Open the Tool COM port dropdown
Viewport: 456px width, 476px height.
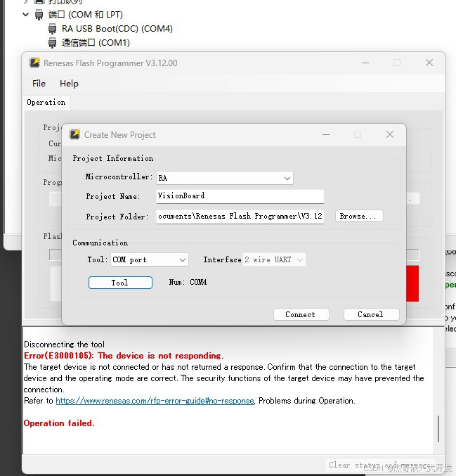click(149, 259)
